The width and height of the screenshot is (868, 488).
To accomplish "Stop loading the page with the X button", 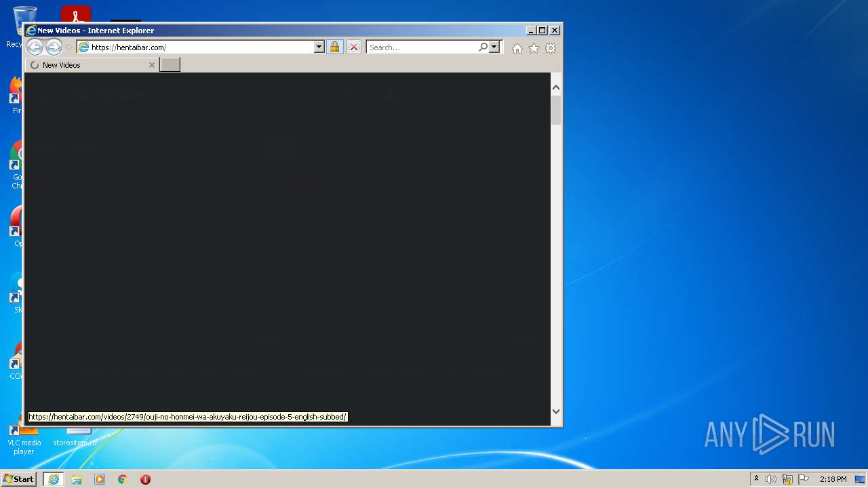I will 353,47.
